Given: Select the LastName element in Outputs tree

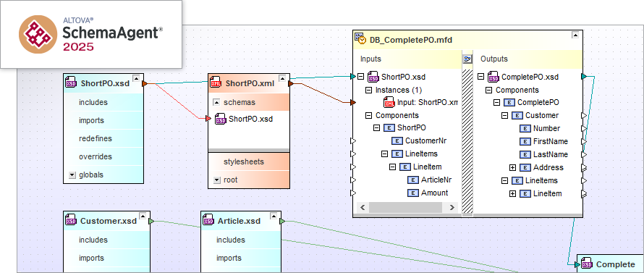Looking at the screenshot, I should pyautogui.click(x=551, y=154).
